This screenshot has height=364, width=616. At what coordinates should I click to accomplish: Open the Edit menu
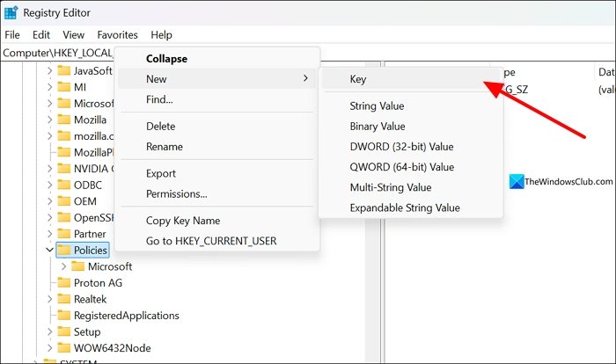41,35
